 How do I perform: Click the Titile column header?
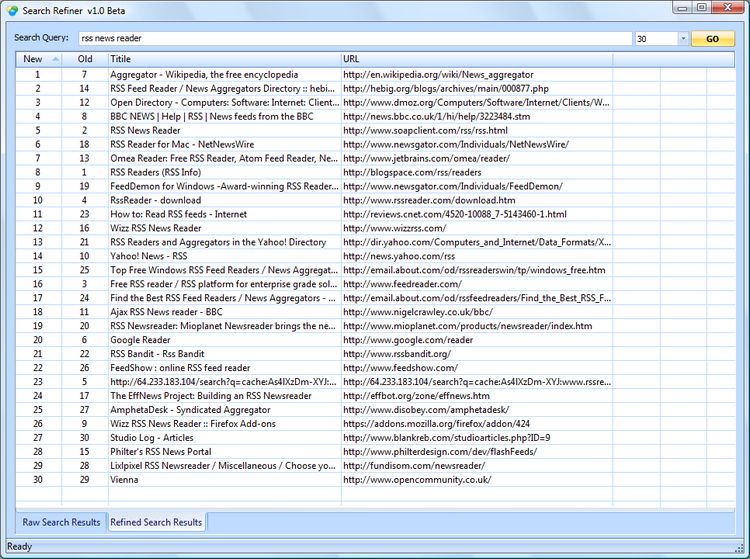[224, 59]
